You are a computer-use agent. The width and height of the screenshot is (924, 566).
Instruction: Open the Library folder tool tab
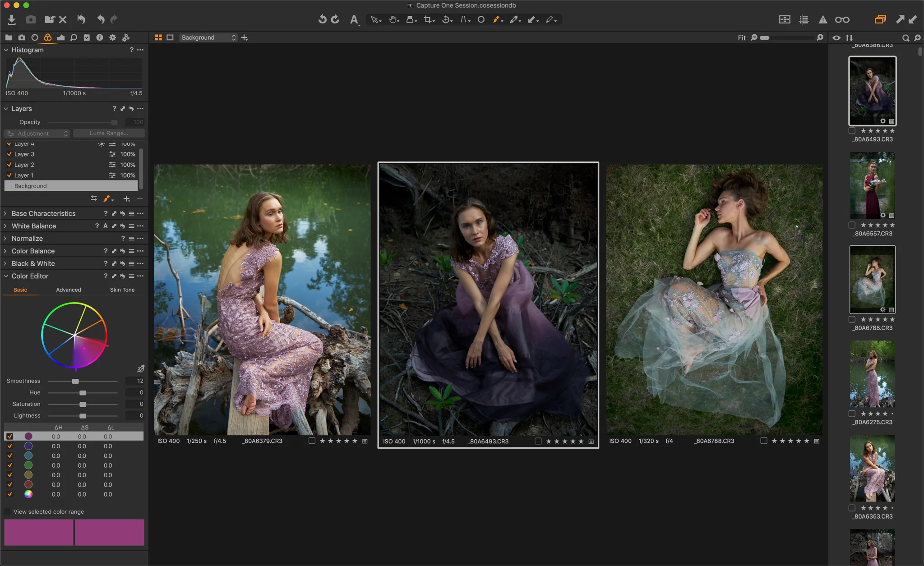pos(9,37)
